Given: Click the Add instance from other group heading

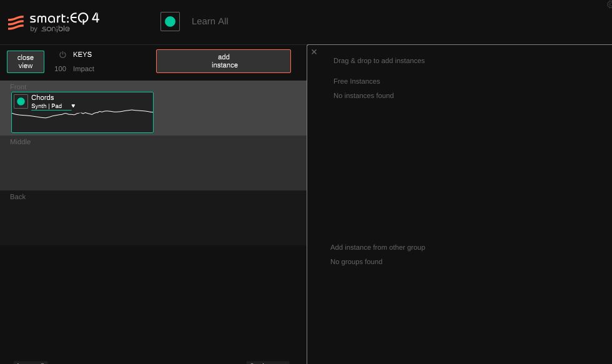Looking at the screenshot, I should [x=377, y=247].
